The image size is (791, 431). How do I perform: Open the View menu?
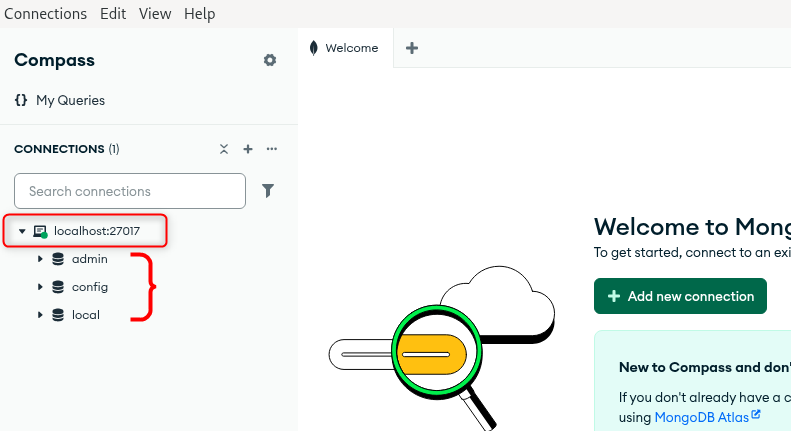(155, 14)
